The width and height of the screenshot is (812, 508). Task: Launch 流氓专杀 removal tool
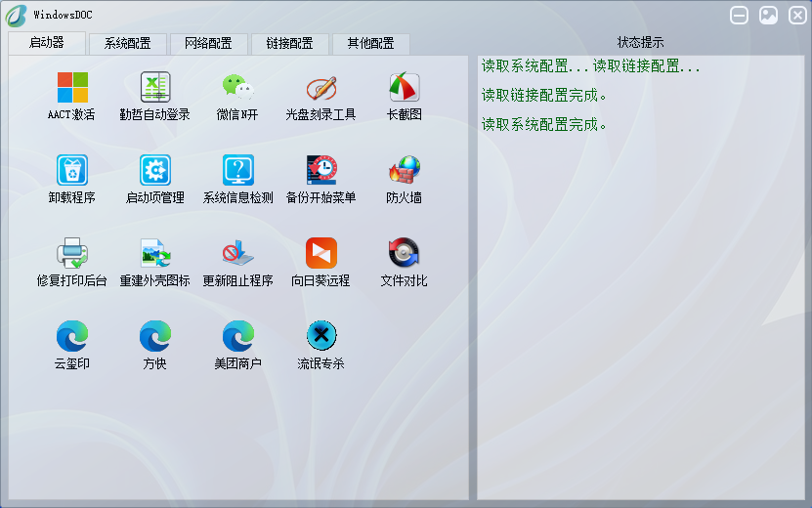(321, 336)
